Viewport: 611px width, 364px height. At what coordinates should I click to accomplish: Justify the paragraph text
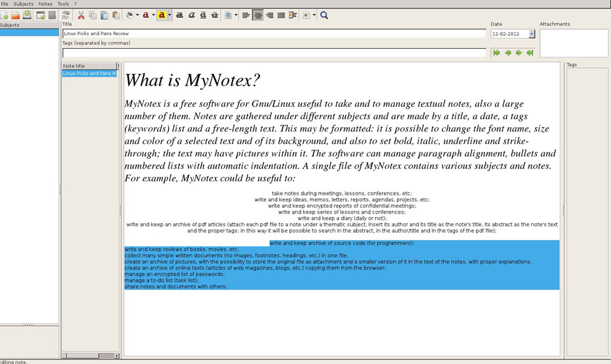(281, 15)
